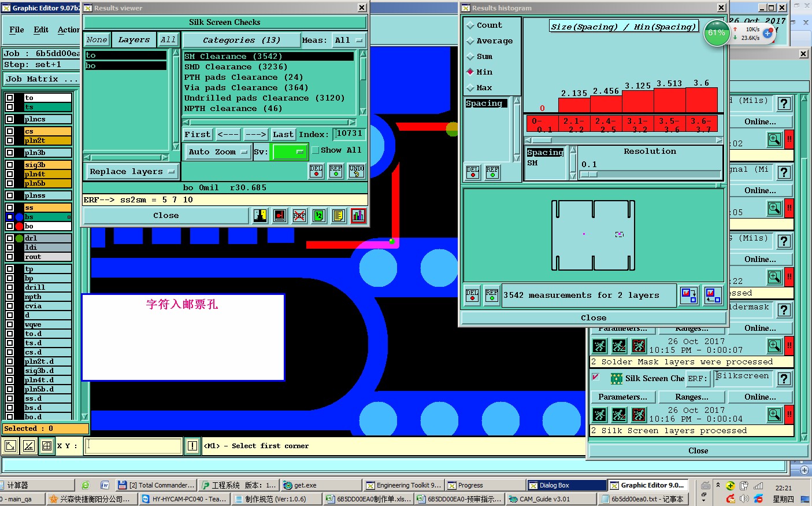Viewport: 812px width, 506px height.
Task: Open yellow report notes icon
Action: pyautogui.click(x=339, y=216)
